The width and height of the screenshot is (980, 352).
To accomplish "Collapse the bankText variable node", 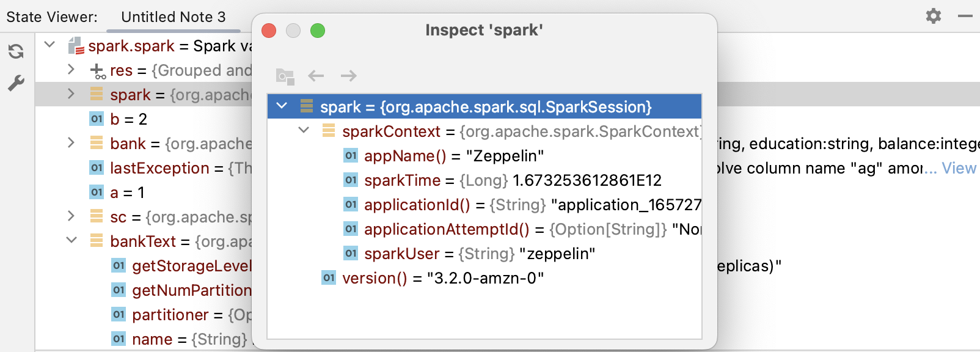I will pos(71,240).
